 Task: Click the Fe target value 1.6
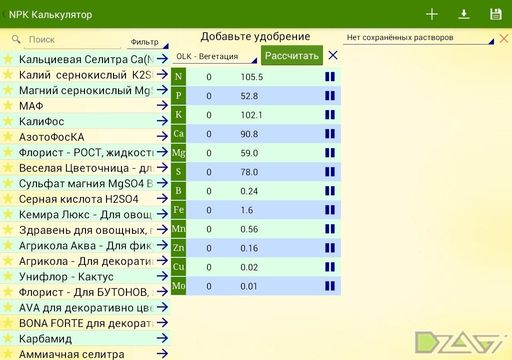tap(246, 210)
